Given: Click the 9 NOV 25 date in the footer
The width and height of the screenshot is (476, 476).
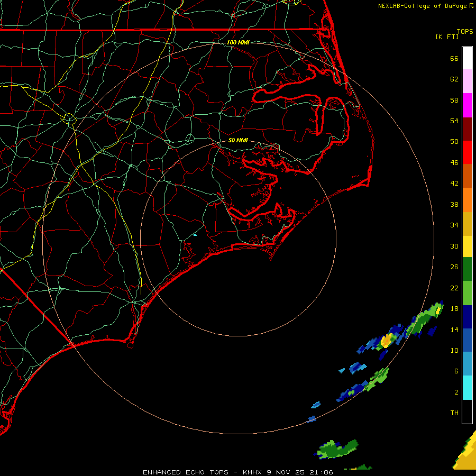Looking at the screenshot, I should click(286, 472).
